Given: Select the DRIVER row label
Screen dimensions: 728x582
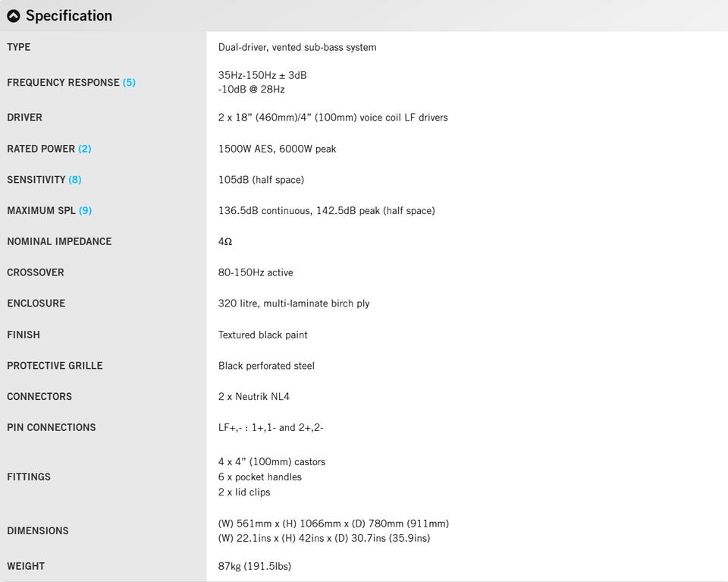Looking at the screenshot, I should tap(24, 118).
